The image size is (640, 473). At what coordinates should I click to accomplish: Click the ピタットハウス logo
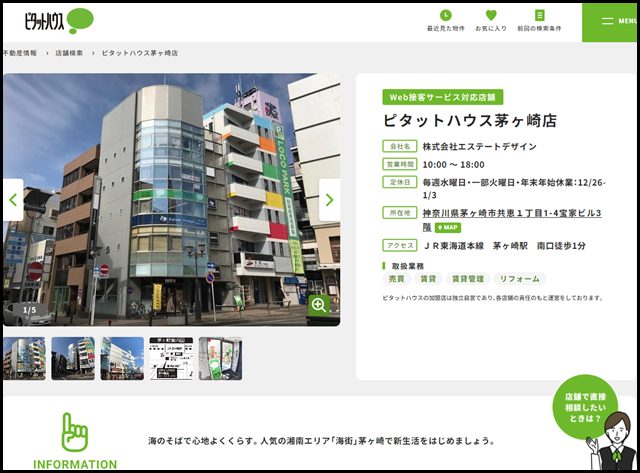tap(59, 21)
